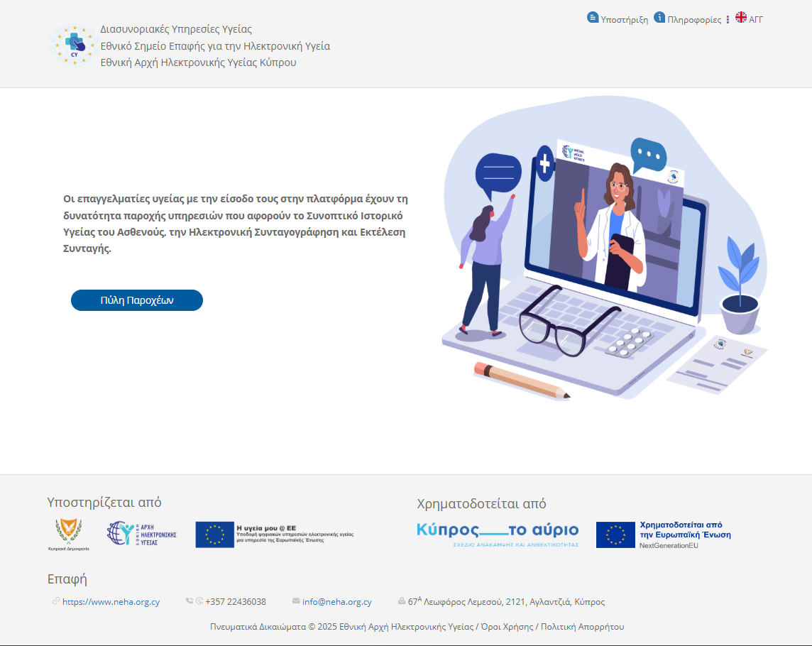Open the Όροι Χρήσης link
Viewport: 812px width, 646px height.
click(507, 627)
